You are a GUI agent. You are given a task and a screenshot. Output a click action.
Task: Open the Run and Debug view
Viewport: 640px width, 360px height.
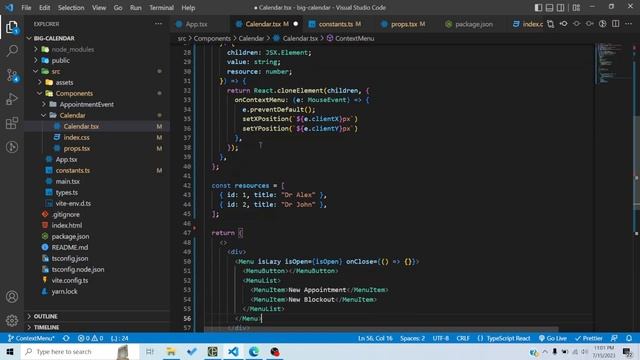point(12,99)
